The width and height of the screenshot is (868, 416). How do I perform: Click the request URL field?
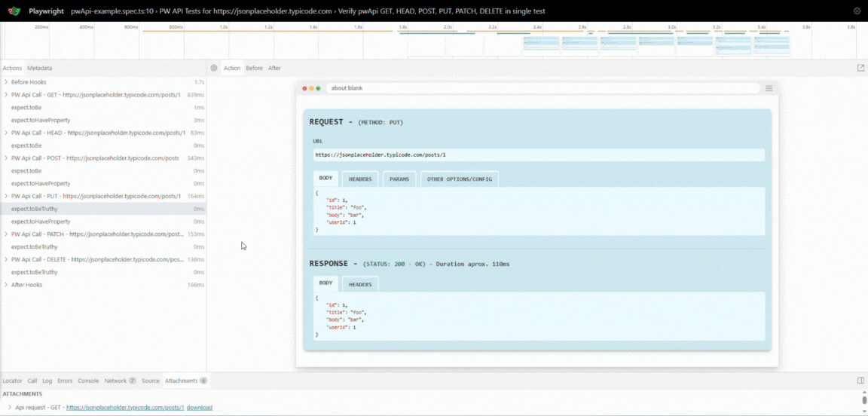pyautogui.click(x=539, y=155)
